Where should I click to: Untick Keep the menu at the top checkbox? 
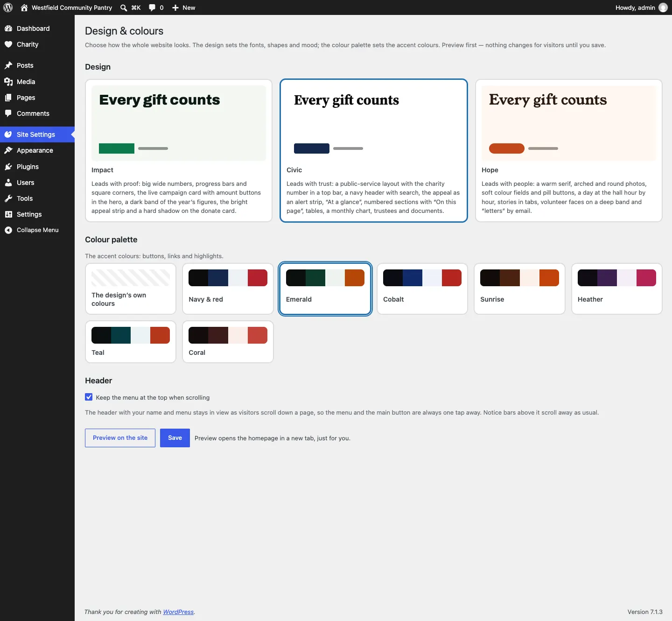coord(89,397)
